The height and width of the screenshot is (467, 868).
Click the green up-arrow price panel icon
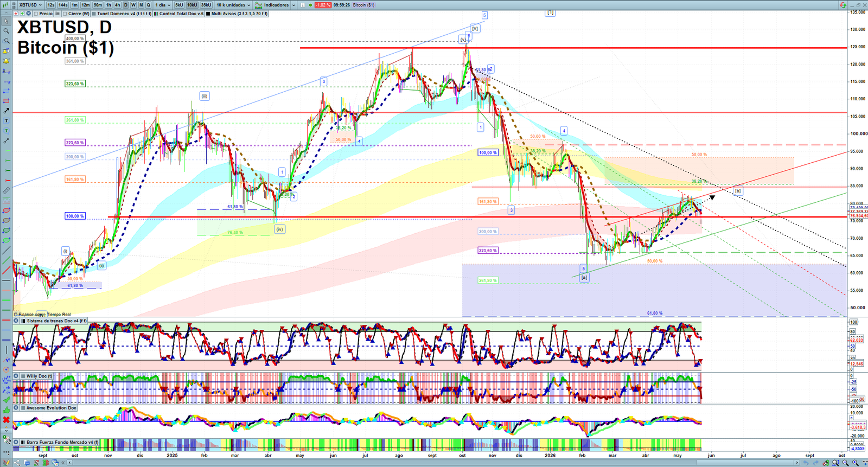(22, 14)
